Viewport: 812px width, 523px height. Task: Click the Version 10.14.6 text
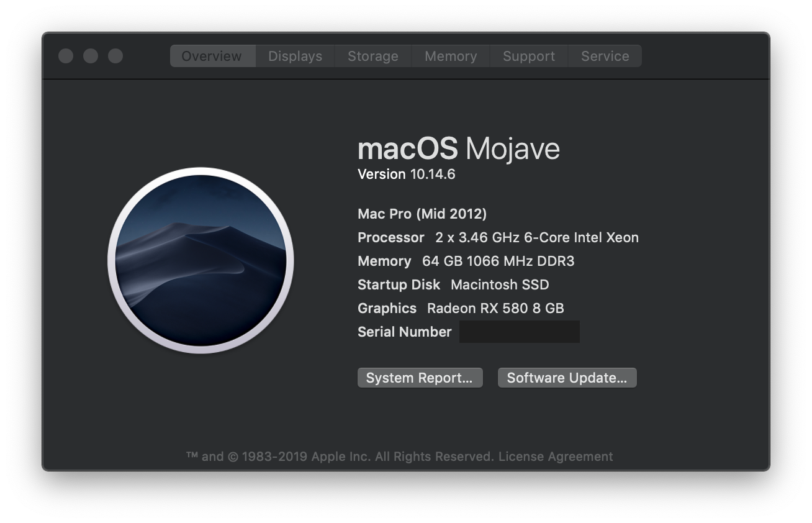pyautogui.click(x=407, y=174)
